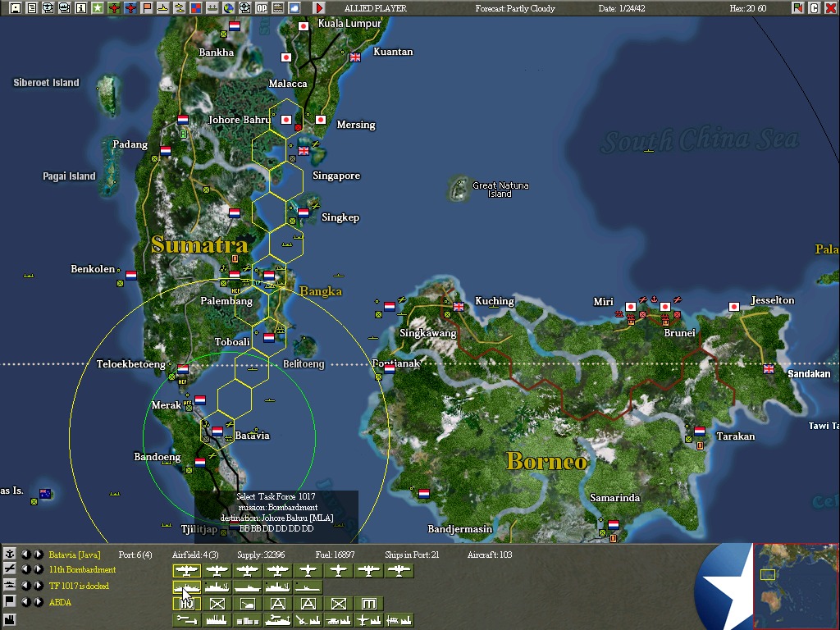The image size is (840, 630).
Task: Select Japanese flag at Kuala Lumpur
Action: [x=304, y=25]
